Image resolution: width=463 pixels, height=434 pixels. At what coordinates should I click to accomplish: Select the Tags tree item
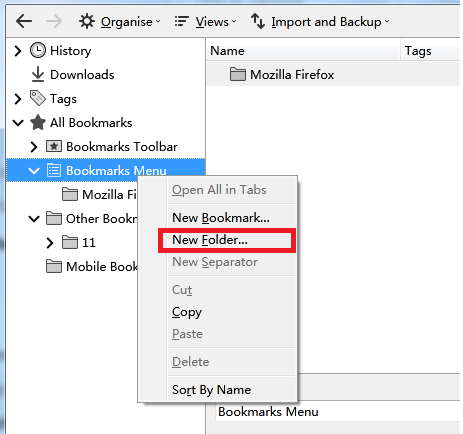coord(63,99)
